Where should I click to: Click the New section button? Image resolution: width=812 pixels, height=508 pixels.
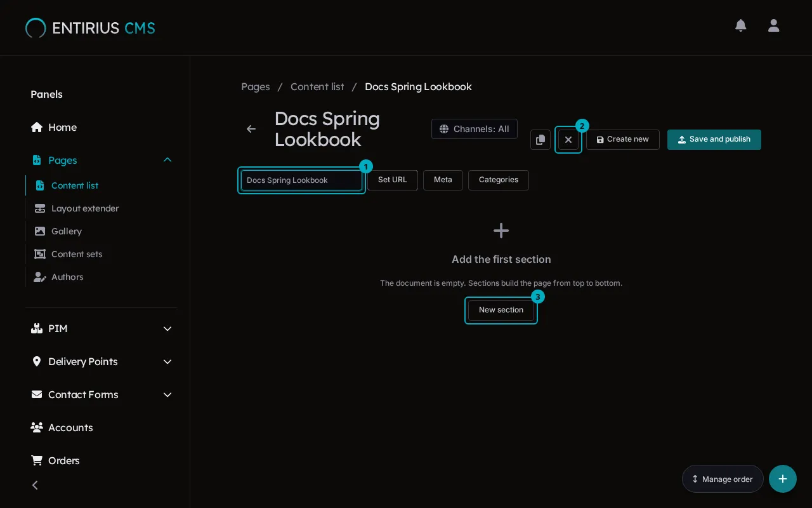click(501, 311)
